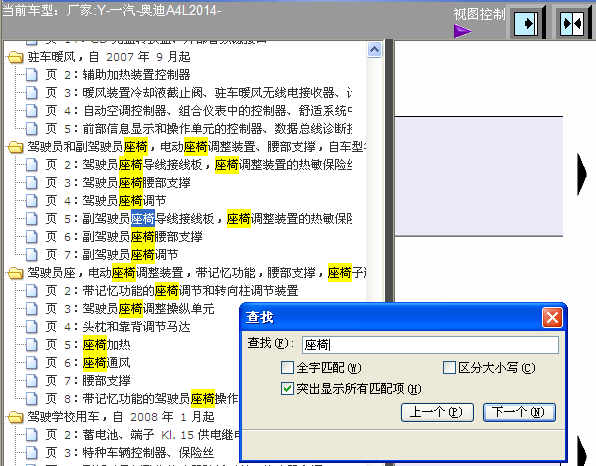The image size is (596, 466).
Task: Collapse folder 驾驶员和副驾驶员座椅 电动座椅调整装置
Action: click(x=15, y=147)
